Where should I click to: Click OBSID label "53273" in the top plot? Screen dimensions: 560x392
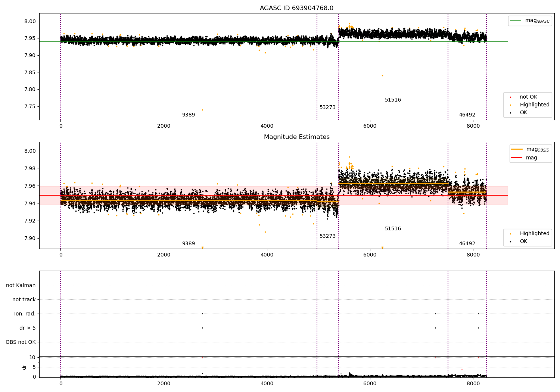[327, 108]
